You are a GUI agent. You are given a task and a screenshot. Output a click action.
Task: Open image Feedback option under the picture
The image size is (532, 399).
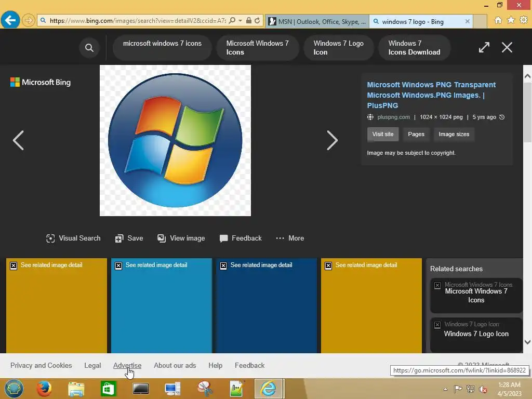click(241, 238)
